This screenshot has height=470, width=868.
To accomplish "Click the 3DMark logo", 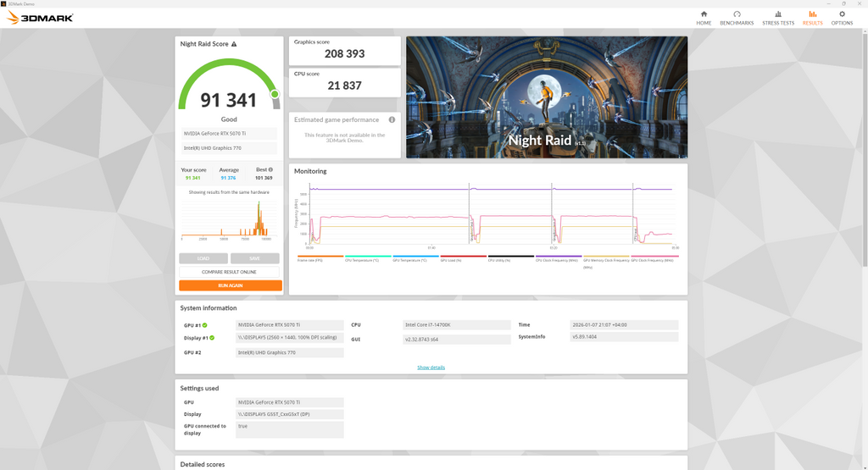I will [41, 18].
